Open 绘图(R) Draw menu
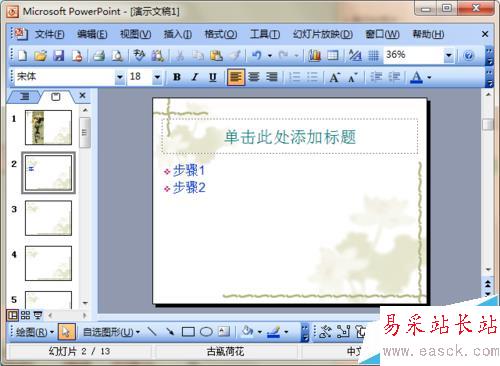500x366 pixels. click(35, 332)
